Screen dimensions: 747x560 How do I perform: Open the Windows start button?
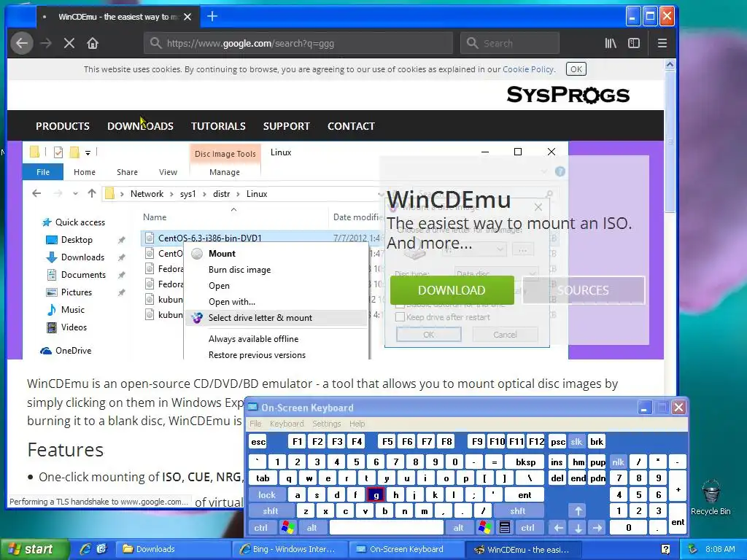coord(34,550)
